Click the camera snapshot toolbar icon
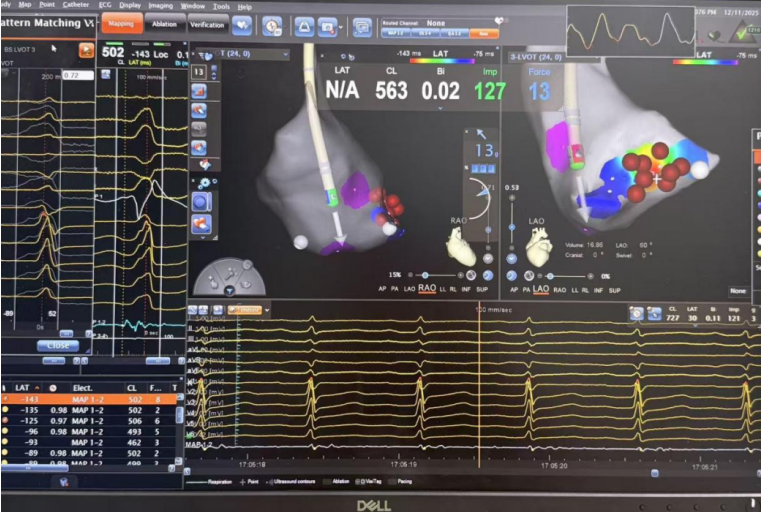The image size is (762, 512). point(327,26)
